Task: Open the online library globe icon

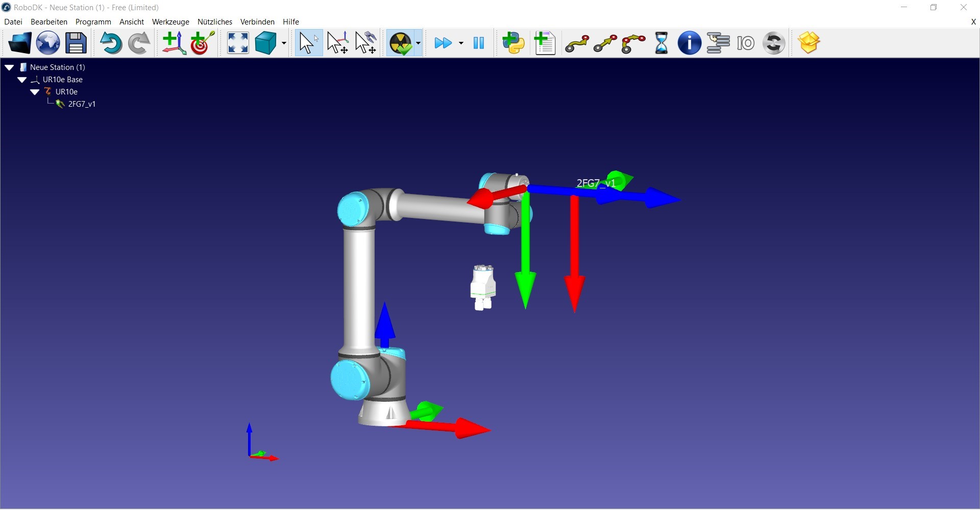Action: 48,43
